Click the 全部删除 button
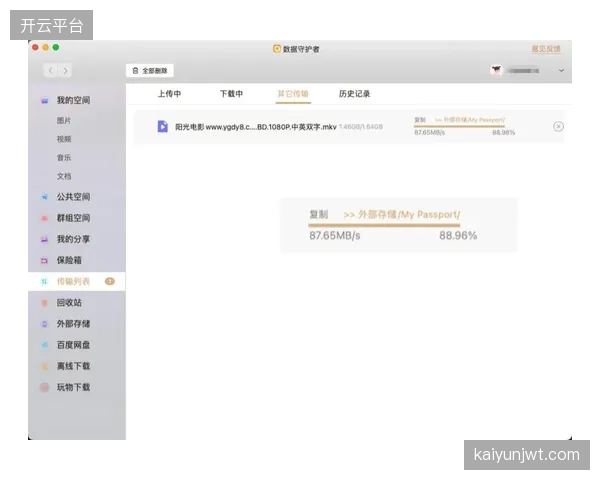600x480 pixels. pyautogui.click(x=150, y=71)
